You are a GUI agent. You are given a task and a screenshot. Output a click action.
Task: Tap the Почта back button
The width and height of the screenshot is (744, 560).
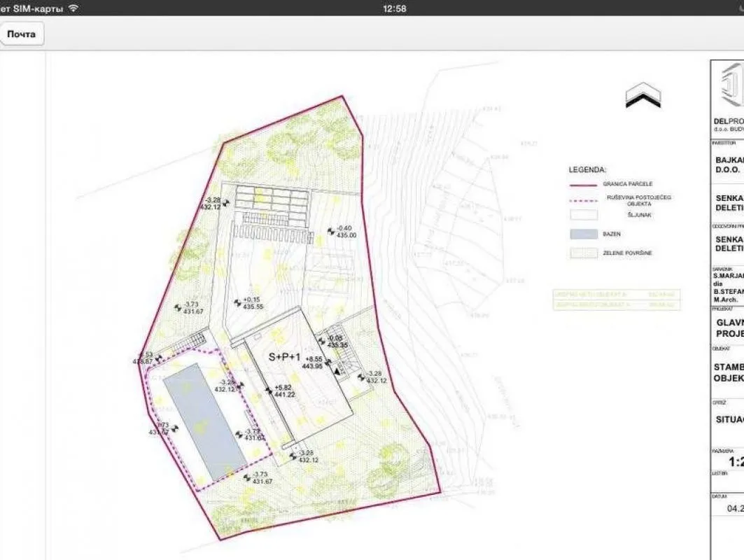pos(22,34)
